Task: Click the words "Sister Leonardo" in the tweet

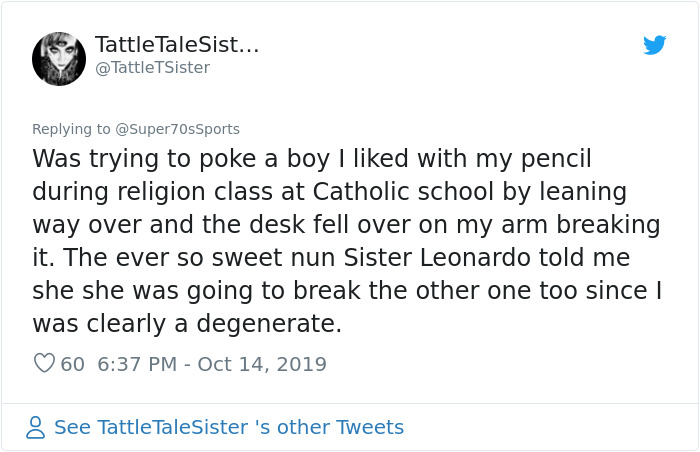Action: click(x=384, y=258)
